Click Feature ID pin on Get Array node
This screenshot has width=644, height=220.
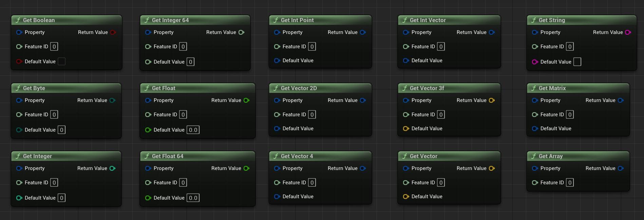tap(535, 183)
